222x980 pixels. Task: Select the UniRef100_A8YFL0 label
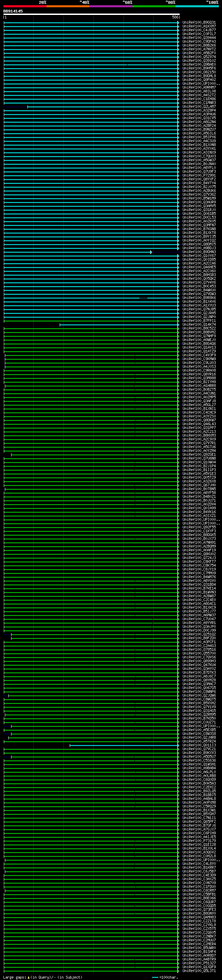[199, 168]
